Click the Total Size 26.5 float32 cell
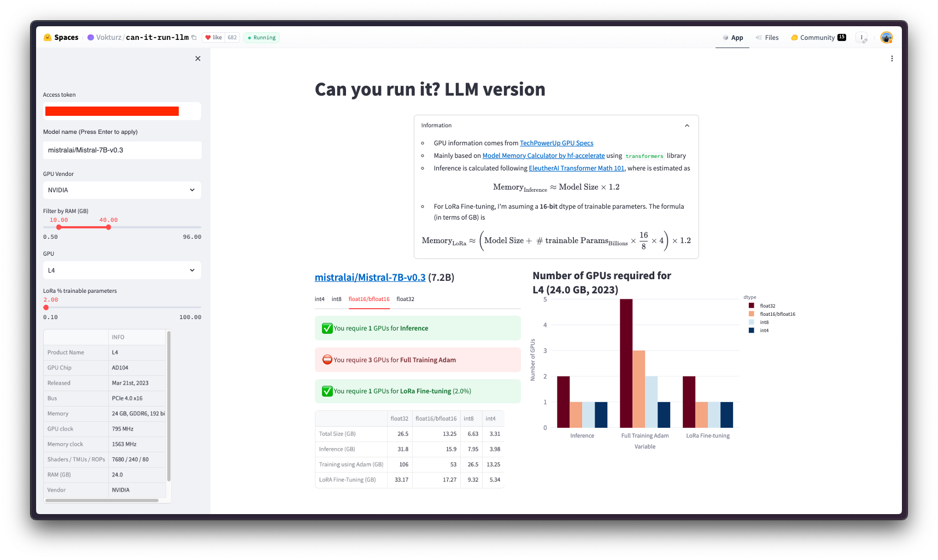938x560 pixels. (400, 434)
